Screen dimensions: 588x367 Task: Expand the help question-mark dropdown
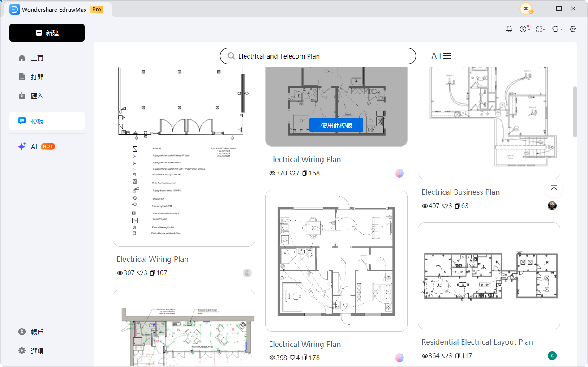524,29
